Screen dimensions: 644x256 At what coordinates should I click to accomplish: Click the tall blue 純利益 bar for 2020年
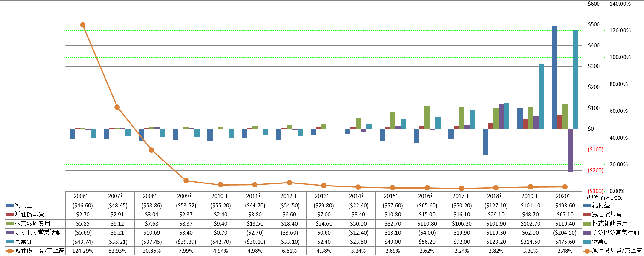tap(554, 78)
